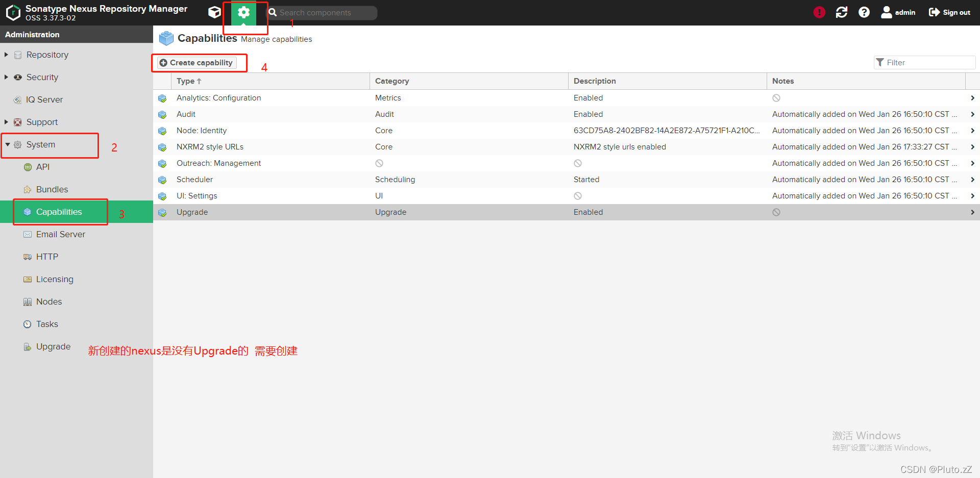
Task: Open the Scheduler capability row
Action: pos(567,180)
